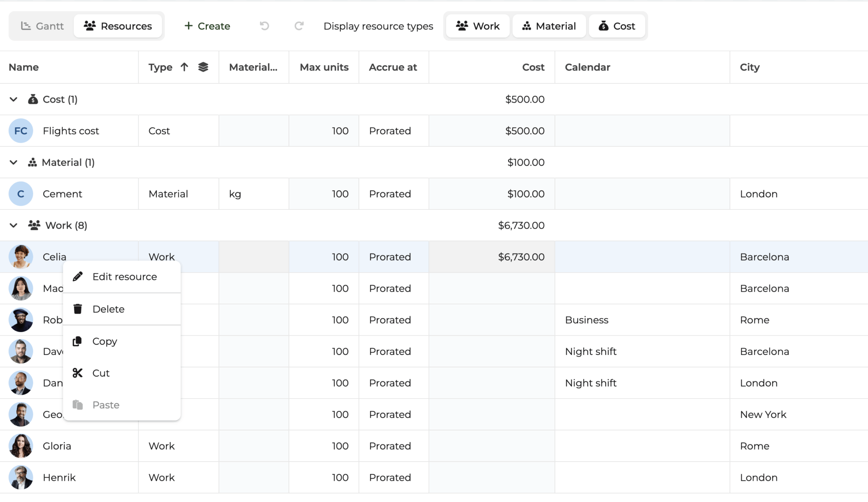This screenshot has width=868, height=502.
Task: Collapse the Work (8) group
Action: (14, 225)
